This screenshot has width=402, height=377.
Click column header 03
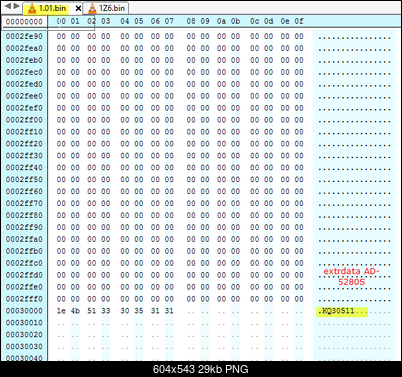coord(106,21)
